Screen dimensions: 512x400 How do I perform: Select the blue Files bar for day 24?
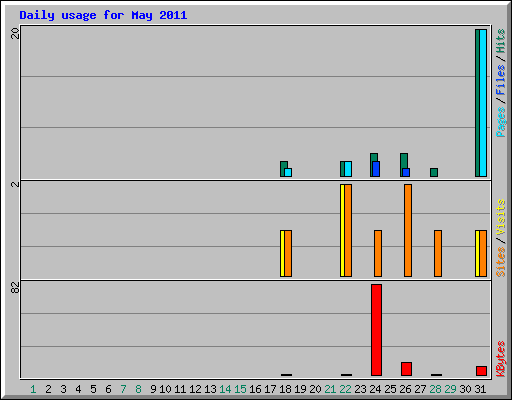tap(376, 169)
